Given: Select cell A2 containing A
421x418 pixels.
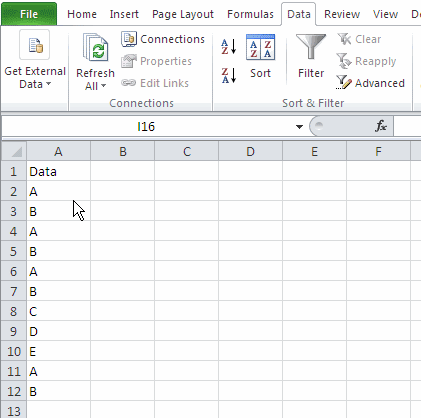Looking at the screenshot, I should click(x=58, y=191).
